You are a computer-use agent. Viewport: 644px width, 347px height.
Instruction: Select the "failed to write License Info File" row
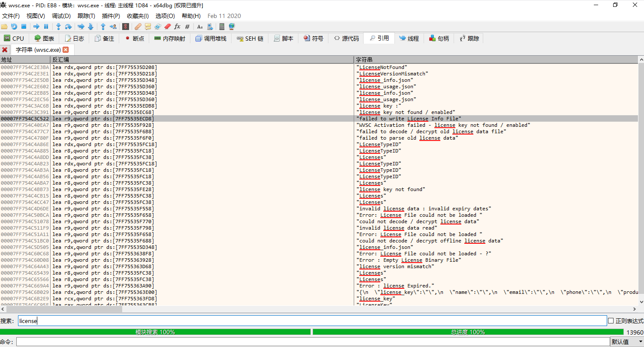point(319,119)
